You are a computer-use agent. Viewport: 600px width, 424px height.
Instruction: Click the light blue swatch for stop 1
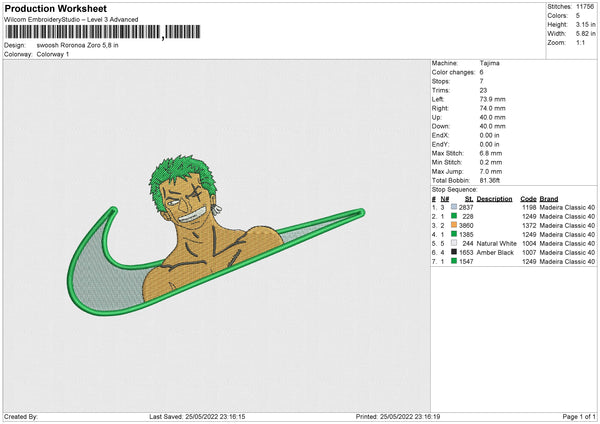point(454,207)
